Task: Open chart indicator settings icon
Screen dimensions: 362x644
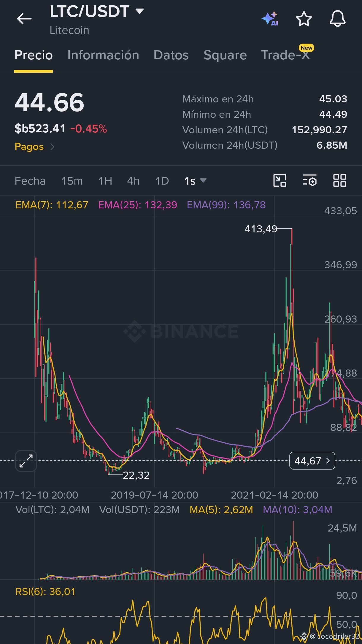Action: (309, 180)
